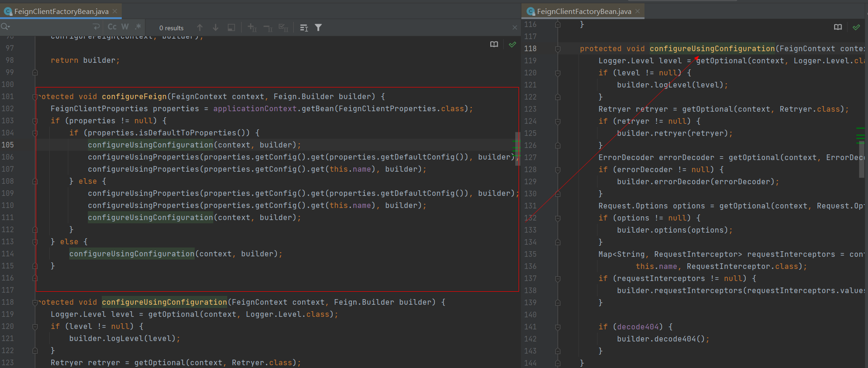Toggle Reader Mode icon in right editor
Image resolution: width=868 pixels, height=368 pixels.
(838, 27)
